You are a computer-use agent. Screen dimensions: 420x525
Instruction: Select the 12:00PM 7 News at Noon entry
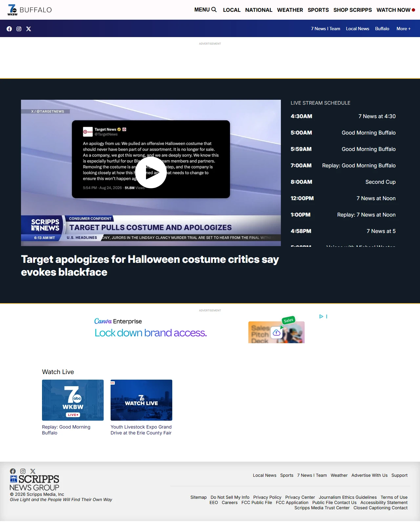tap(343, 198)
